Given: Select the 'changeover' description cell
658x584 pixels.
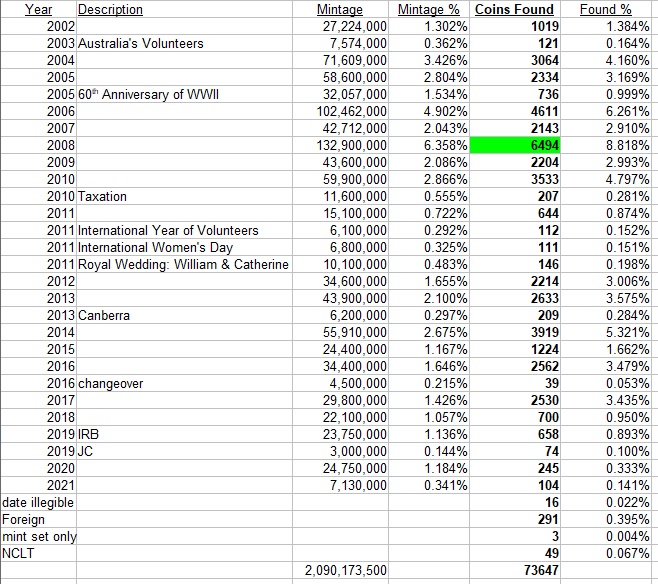Looking at the screenshot, I should pos(184,383).
